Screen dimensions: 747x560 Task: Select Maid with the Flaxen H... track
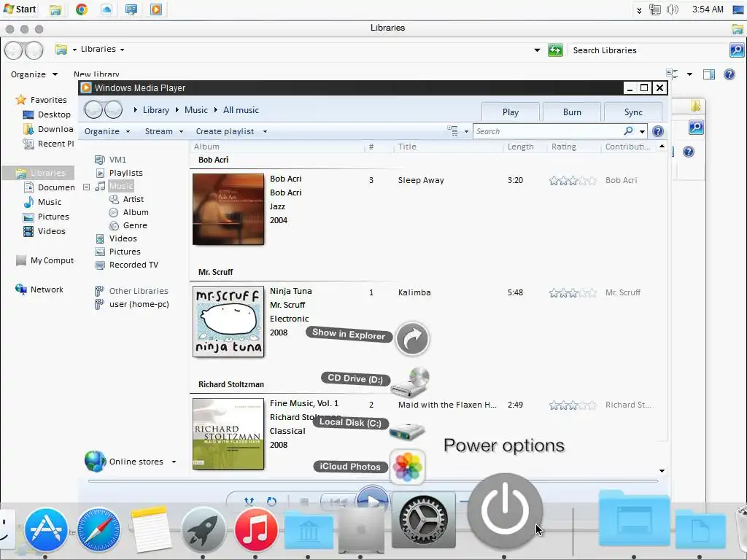point(447,405)
